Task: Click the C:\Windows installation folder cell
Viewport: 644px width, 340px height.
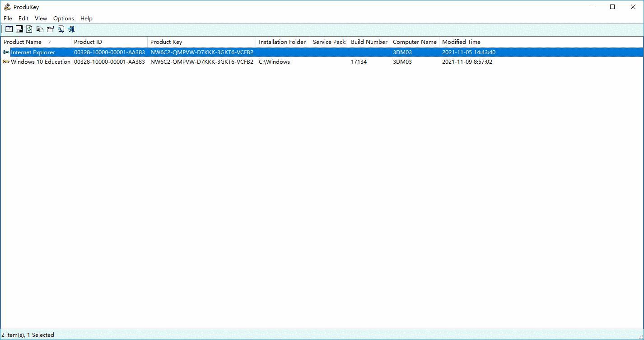Action: [x=274, y=62]
